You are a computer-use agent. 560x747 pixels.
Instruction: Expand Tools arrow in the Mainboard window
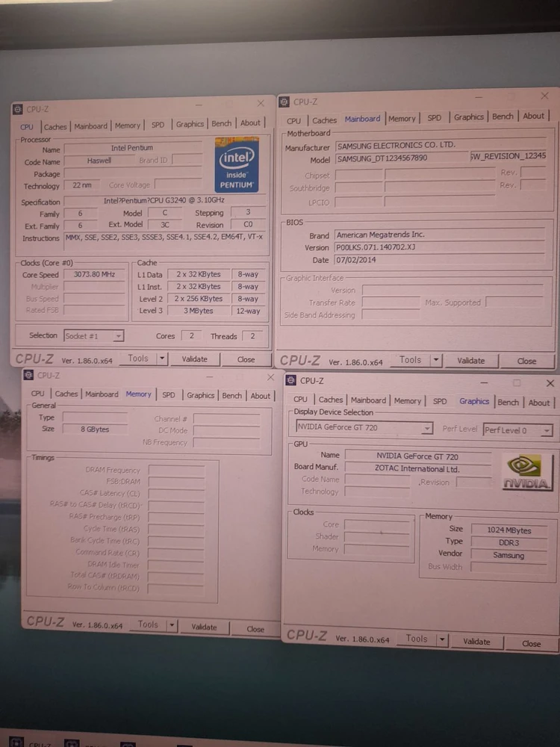click(x=436, y=360)
